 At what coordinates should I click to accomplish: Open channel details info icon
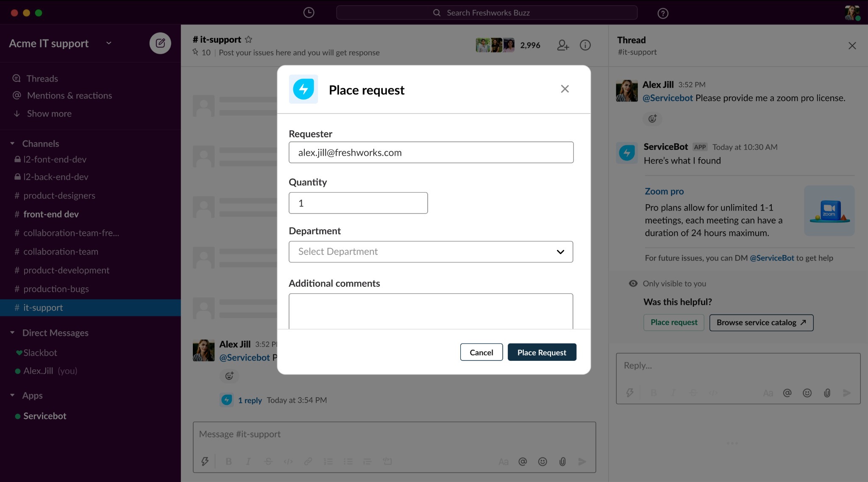[585, 45]
